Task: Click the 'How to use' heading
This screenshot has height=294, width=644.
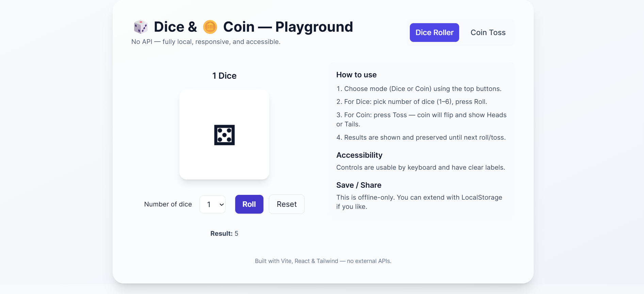Action: click(x=356, y=75)
